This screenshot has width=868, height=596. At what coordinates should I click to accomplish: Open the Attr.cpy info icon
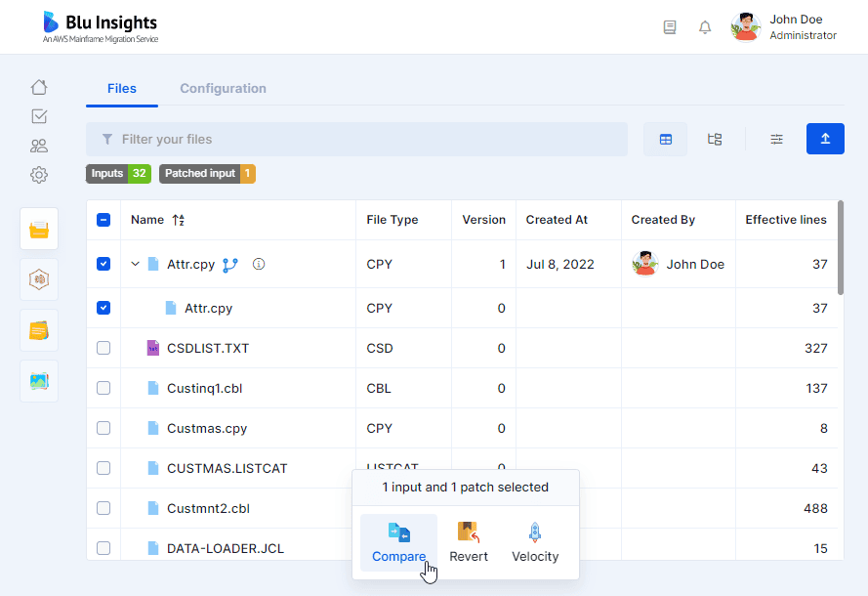(259, 264)
